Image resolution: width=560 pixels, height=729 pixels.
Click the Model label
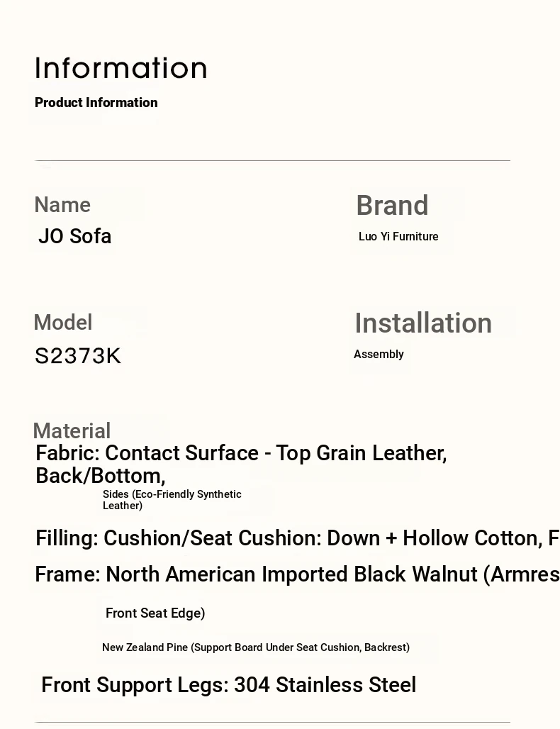coord(63,323)
